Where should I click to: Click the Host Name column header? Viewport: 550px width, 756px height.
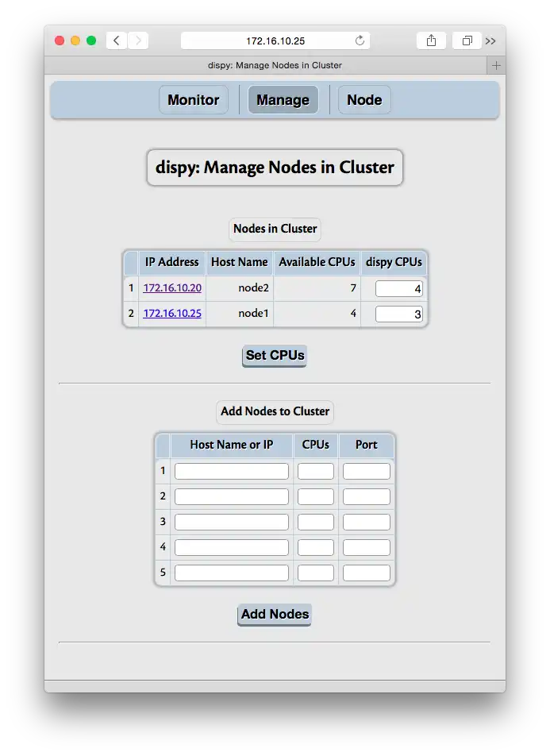tap(240, 262)
